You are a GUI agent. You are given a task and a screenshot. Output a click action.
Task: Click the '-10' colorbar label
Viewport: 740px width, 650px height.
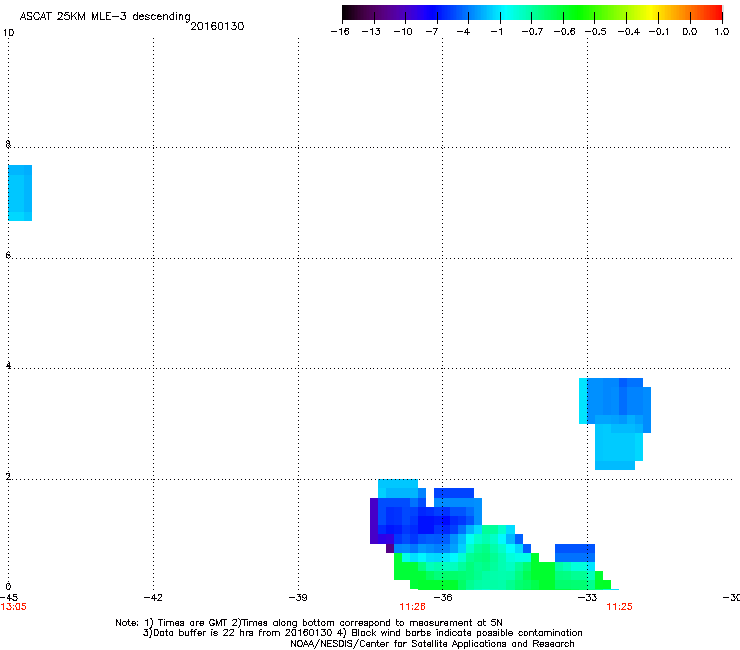403,32
